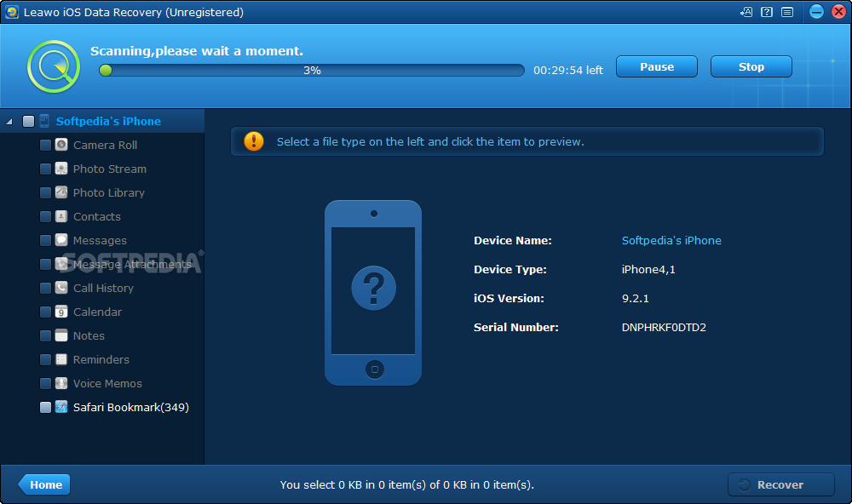Viewport: 852px width, 504px height.
Task: Click the Message Attachments icon
Action: pos(61,264)
